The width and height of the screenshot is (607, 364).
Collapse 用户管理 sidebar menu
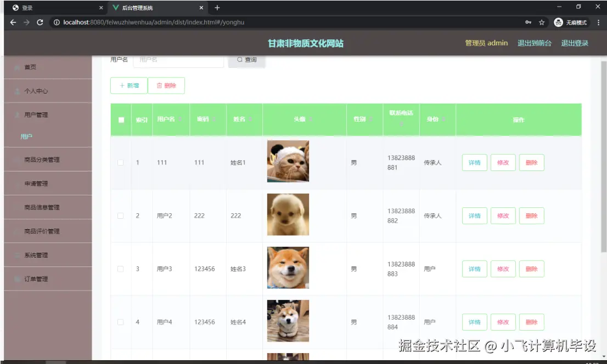[x=48, y=115]
